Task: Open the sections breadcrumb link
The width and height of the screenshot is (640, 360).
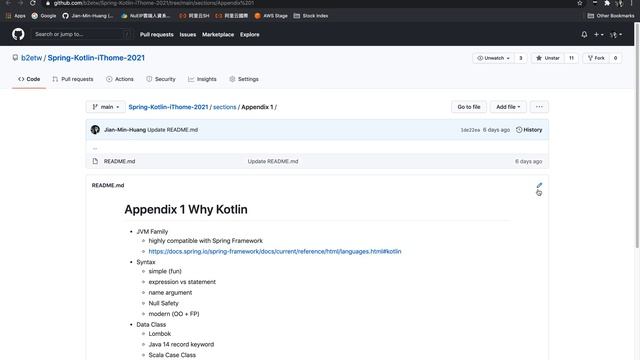Action: pos(224,107)
